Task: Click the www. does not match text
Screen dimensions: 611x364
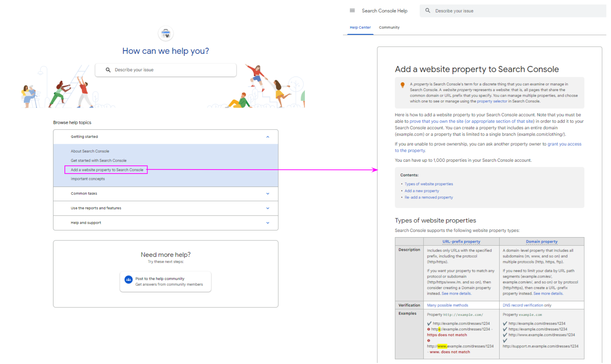Action: coord(450,352)
